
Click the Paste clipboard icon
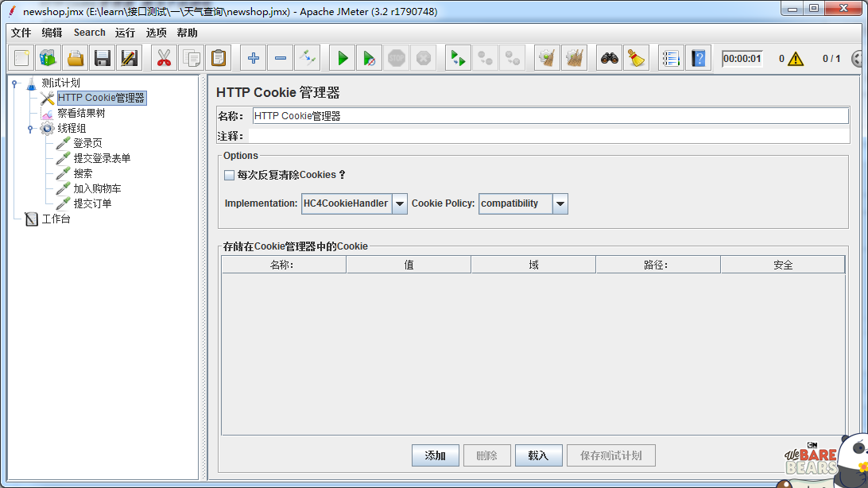(219, 58)
